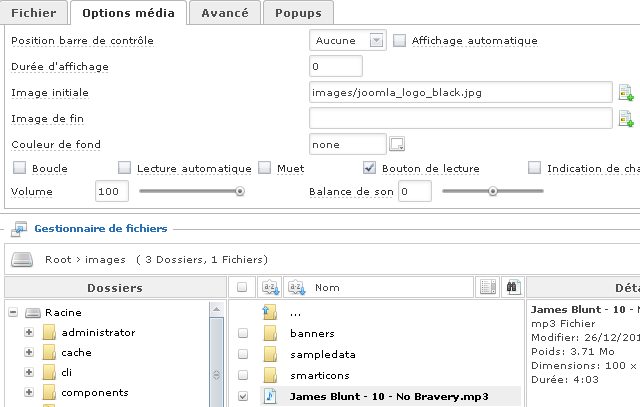Browse for the Image de fin file

(627, 119)
